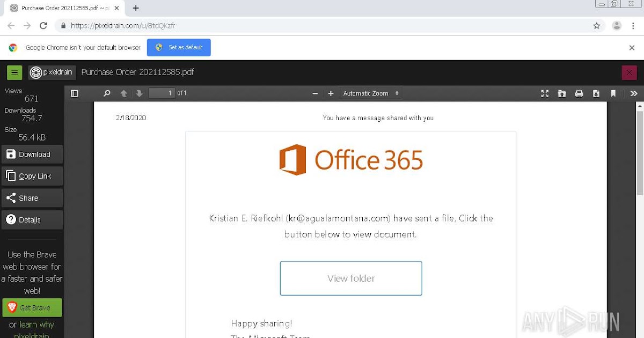Image resolution: width=644 pixels, height=338 pixels.
Task: Close the Purchase Order browser tab
Action: click(x=117, y=8)
